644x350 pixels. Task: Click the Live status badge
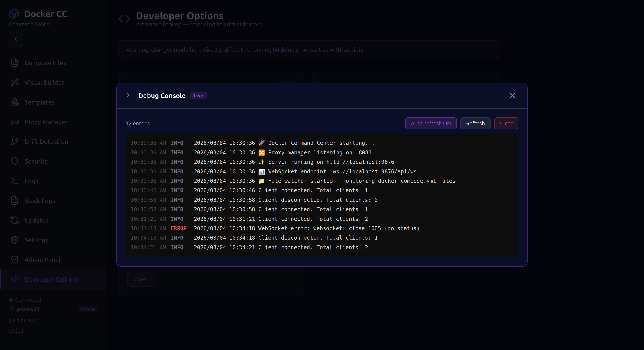198,95
